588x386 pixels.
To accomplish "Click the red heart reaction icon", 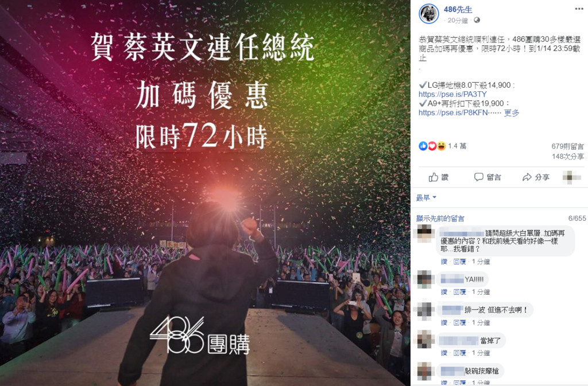I will (x=432, y=146).
